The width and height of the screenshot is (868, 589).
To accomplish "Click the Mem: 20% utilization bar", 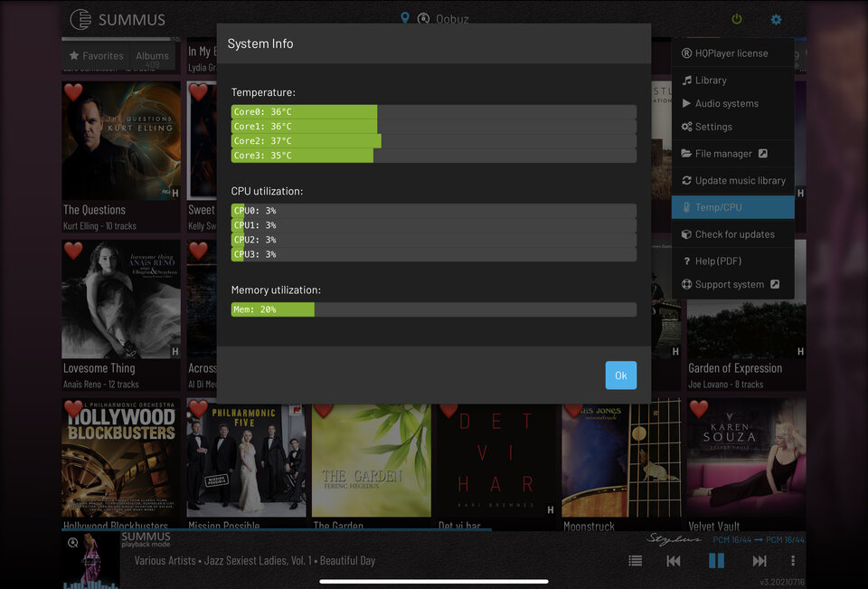I will 433,309.
